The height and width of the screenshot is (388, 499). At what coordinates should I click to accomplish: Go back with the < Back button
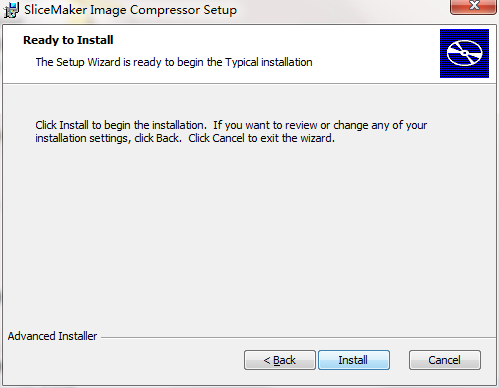(x=280, y=360)
